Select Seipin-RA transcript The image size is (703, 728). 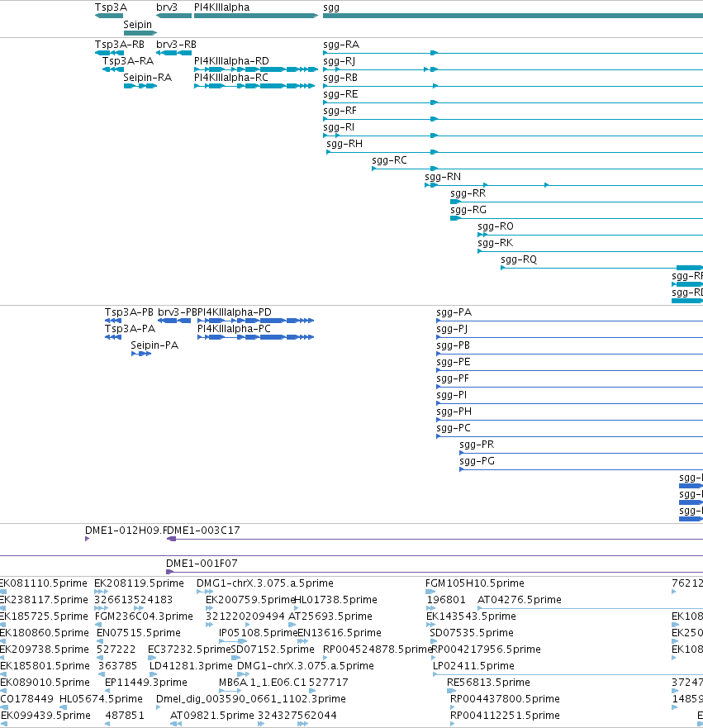point(140,86)
